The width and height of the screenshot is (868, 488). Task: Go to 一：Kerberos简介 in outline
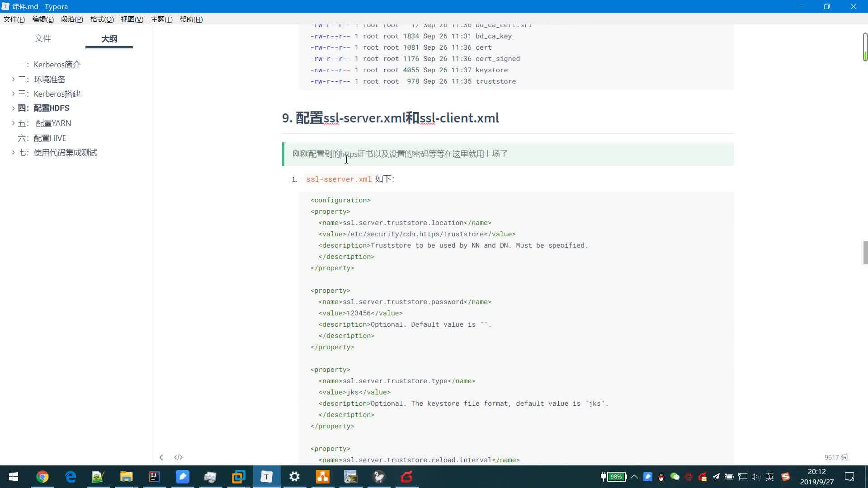tap(57, 64)
